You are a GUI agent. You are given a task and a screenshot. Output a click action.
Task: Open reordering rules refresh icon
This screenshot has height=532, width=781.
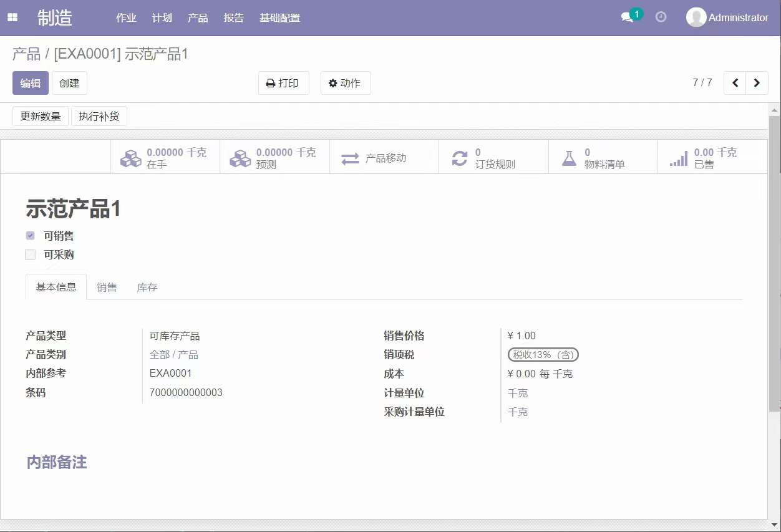tap(460, 158)
